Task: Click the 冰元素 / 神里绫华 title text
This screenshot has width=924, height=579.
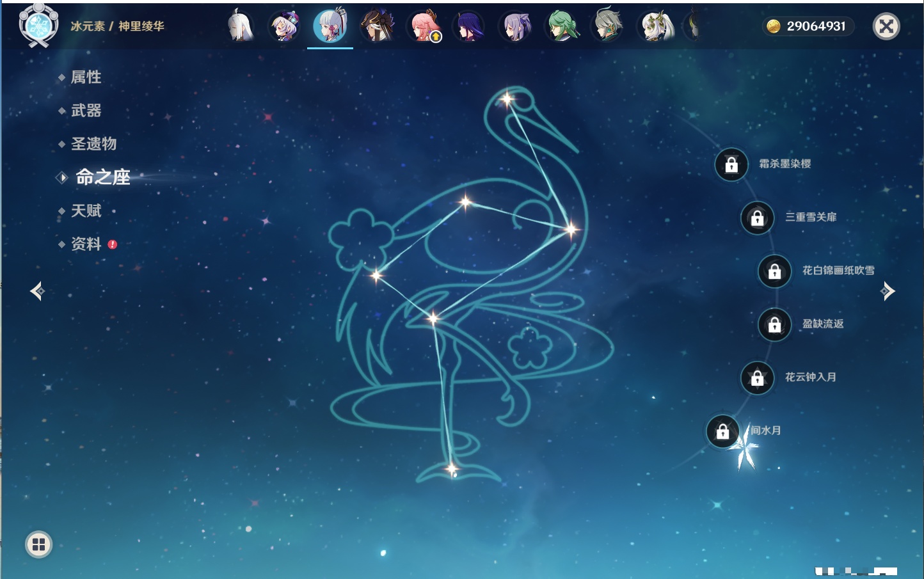Action: (x=117, y=26)
